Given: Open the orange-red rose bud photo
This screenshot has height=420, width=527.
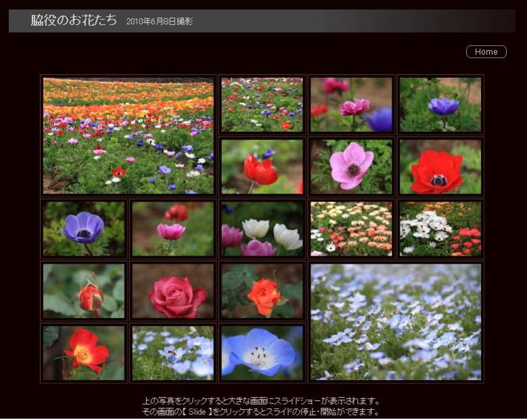Looking at the screenshot, I should pos(84,291).
